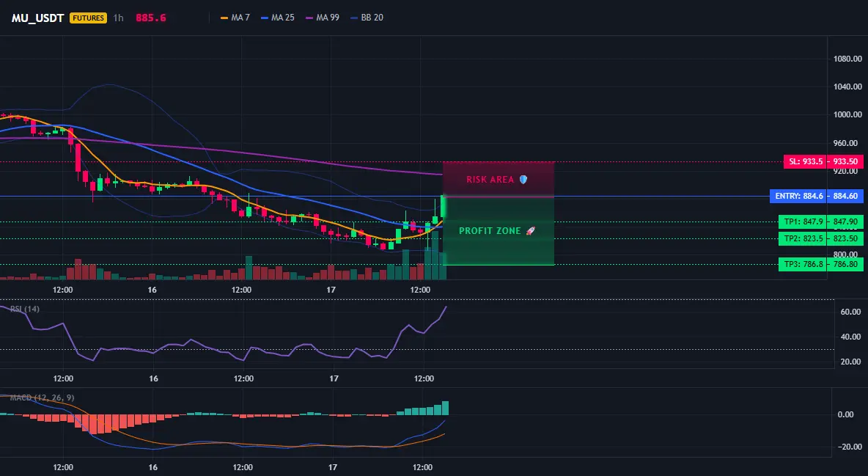The width and height of the screenshot is (868, 476).
Task: Click the 1040.00 price axis value
Action: point(847,87)
